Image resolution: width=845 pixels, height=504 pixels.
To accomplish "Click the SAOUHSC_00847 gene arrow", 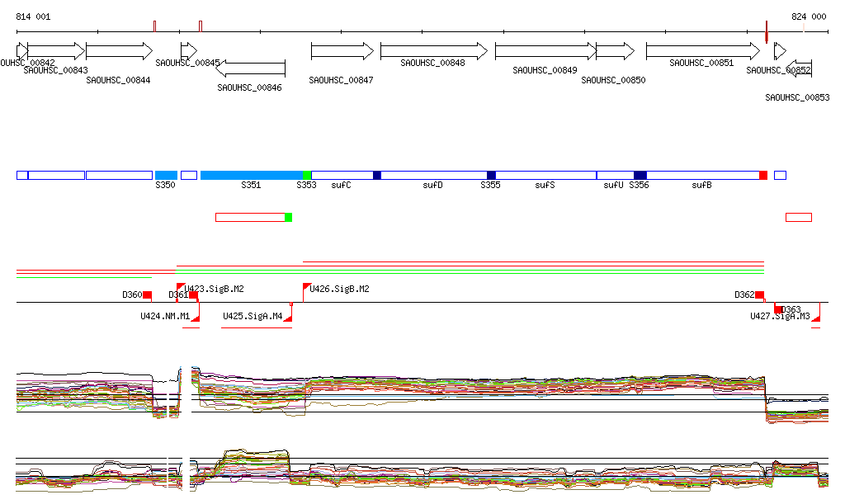I will [x=342, y=51].
